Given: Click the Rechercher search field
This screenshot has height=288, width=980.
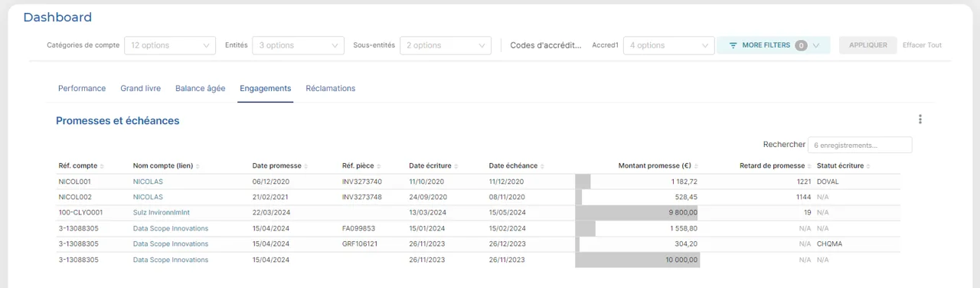Looking at the screenshot, I should [860, 145].
